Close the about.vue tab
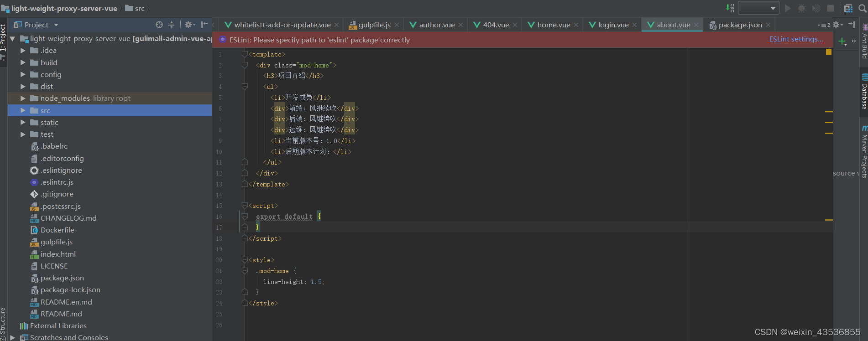Image resolution: width=868 pixels, height=341 pixels. [696, 25]
